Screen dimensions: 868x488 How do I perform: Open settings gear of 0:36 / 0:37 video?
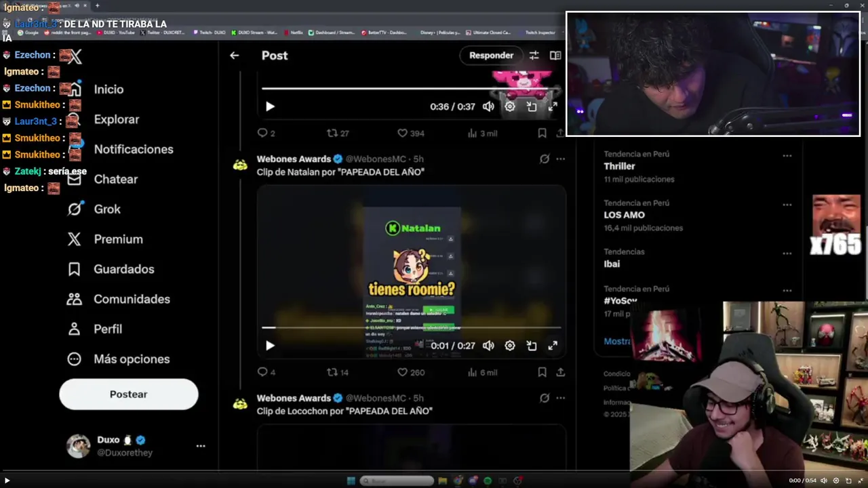pyautogui.click(x=510, y=106)
